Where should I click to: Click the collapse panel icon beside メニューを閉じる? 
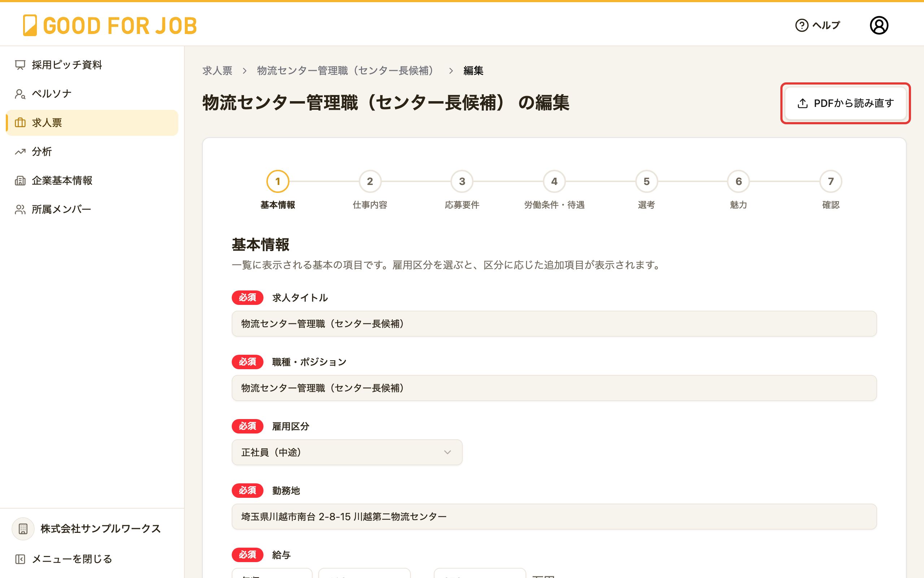tap(20, 559)
